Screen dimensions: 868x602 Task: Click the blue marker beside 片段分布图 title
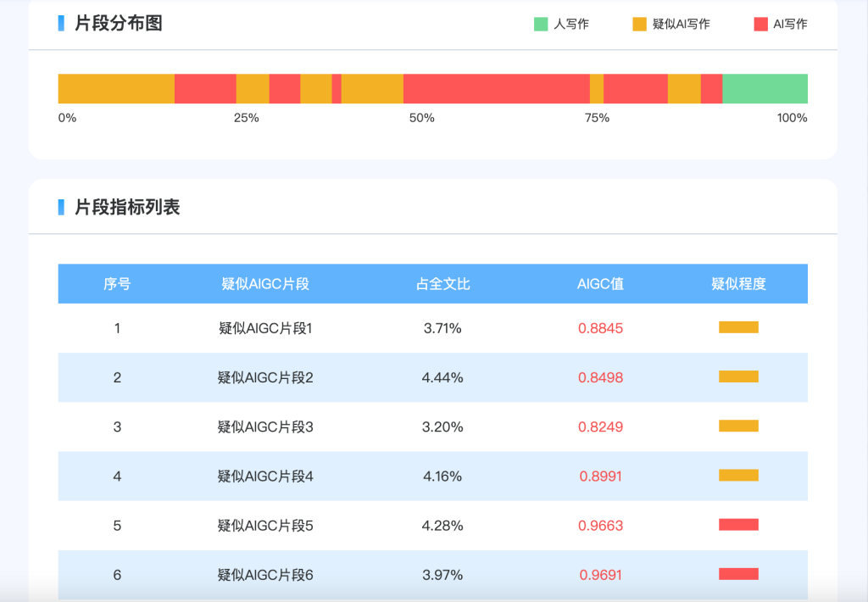[x=61, y=23]
